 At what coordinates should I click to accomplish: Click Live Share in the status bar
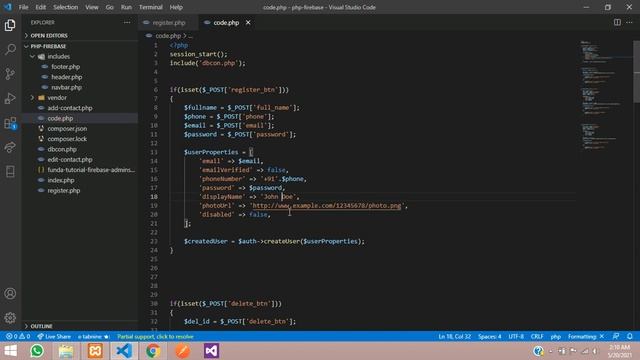(54, 337)
